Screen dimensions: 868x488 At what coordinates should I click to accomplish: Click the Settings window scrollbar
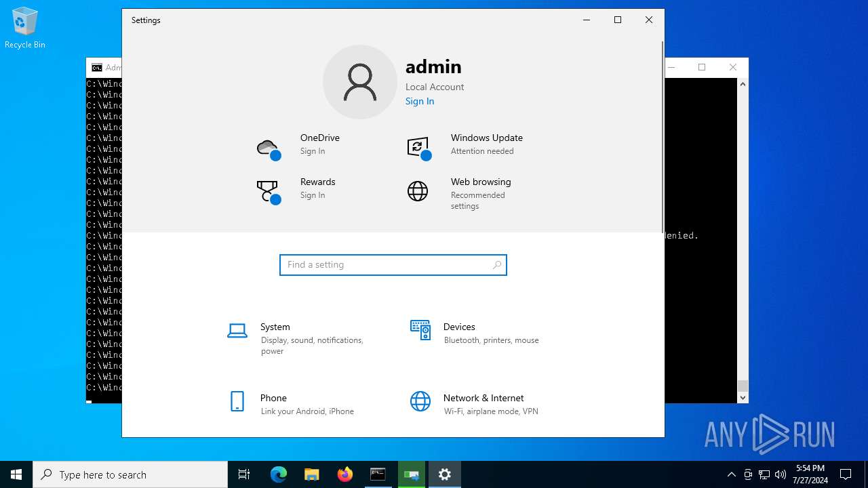tap(662, 136)
